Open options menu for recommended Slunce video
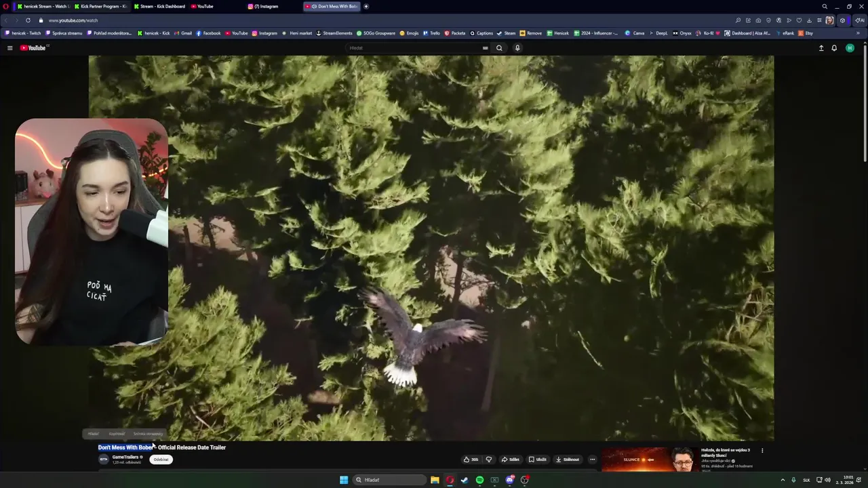This screenshot has width=868, height=488. click(x=762, y=451)
